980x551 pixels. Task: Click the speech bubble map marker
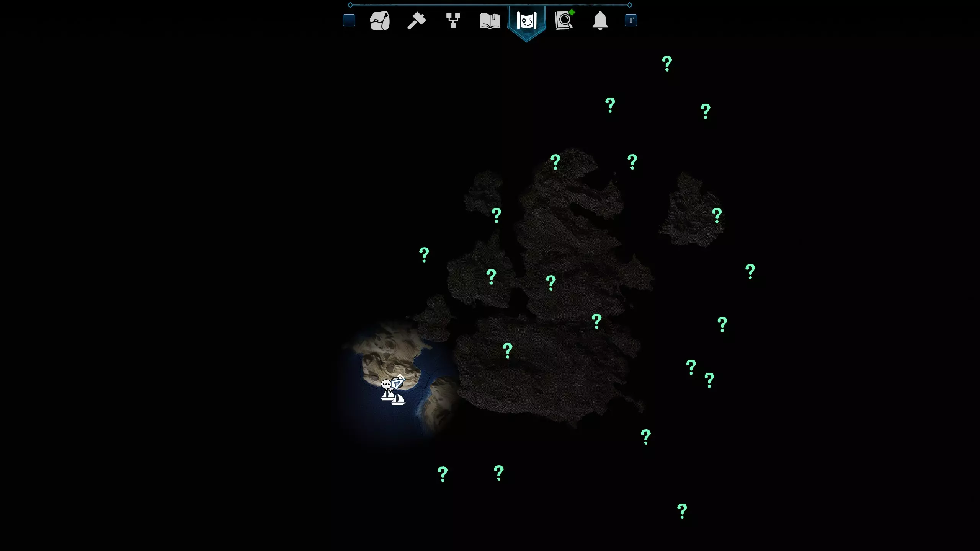pyautogui.click(x=385, y=384)
